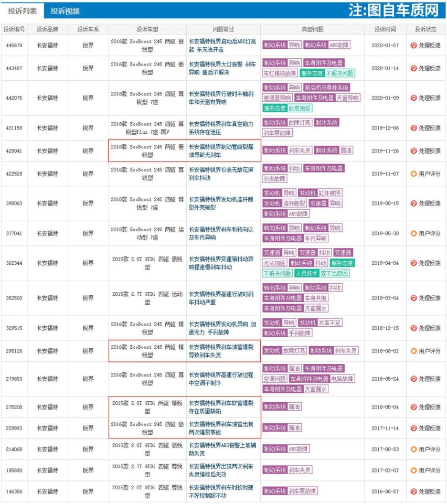Select model 2018款 EcoBoost 245 四驱 尊锐型Plus 7座 国V
Viewport: 447px width, 504px height.
click(x=147, y=128)
